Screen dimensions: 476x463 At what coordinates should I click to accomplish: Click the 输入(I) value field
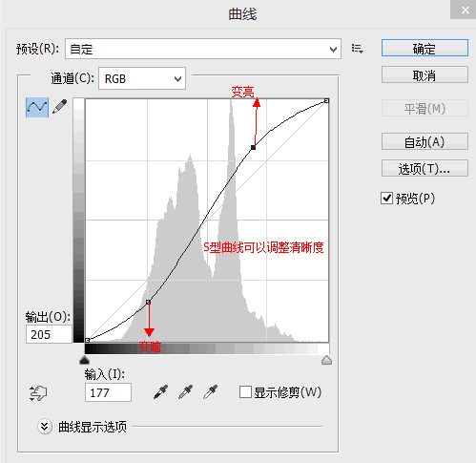(108, 392)
